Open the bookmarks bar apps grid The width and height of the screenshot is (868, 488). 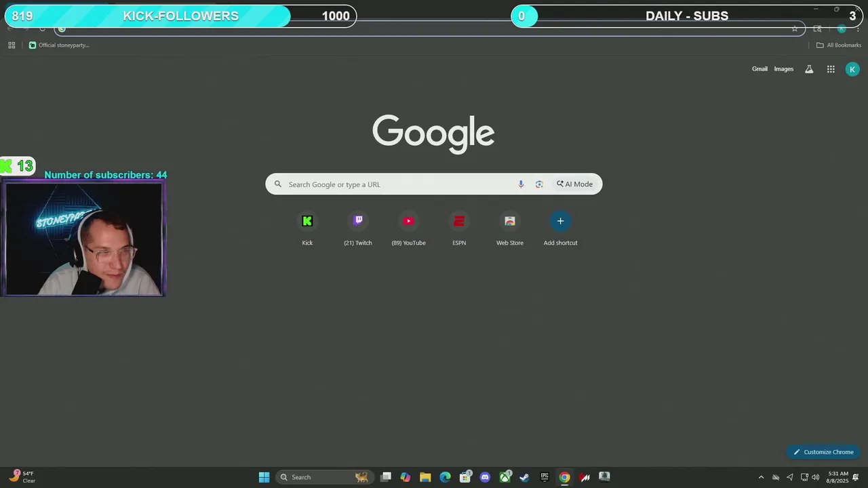coord(12,45)
